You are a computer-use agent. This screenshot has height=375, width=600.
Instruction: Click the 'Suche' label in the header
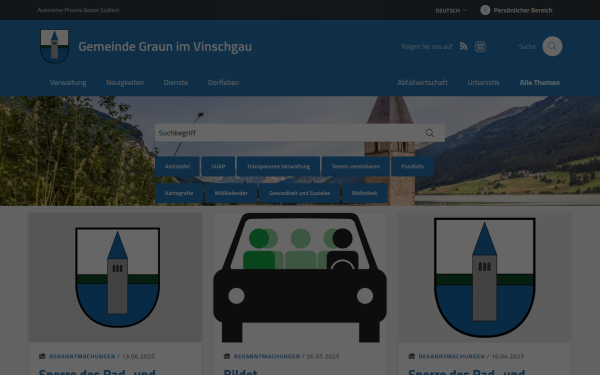click(x=527, y=46)
